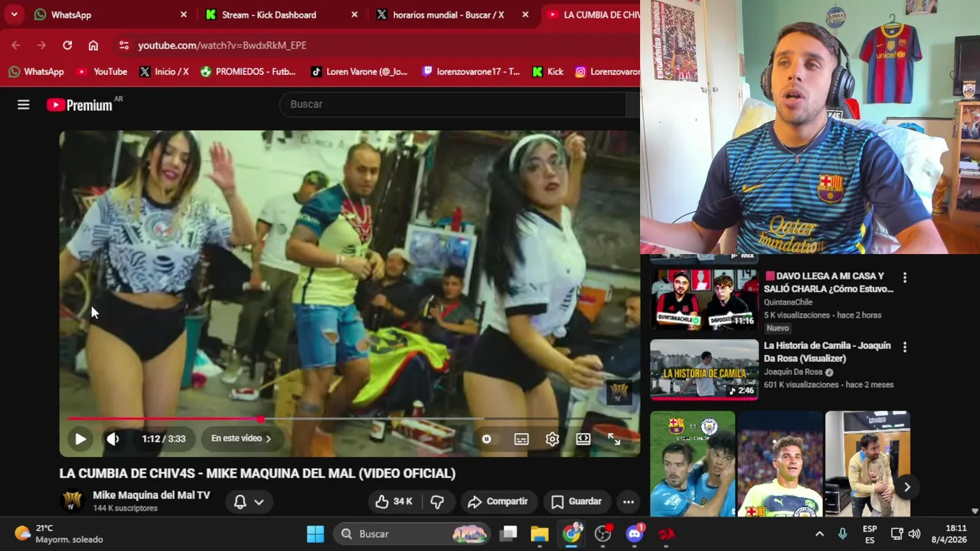The height and width of the screenshot is (551, 980).
Task: Switch to horarios mundial X tab
Action: (x=452, y=15)
